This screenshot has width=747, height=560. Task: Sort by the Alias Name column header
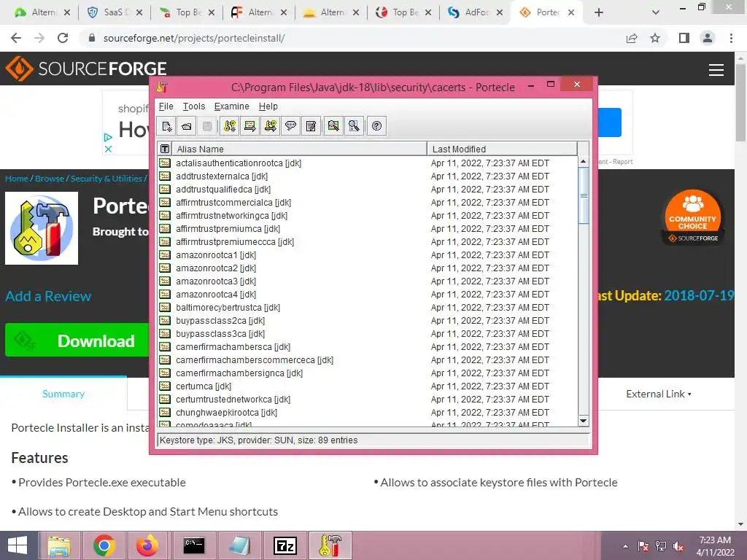click(299, 149)
